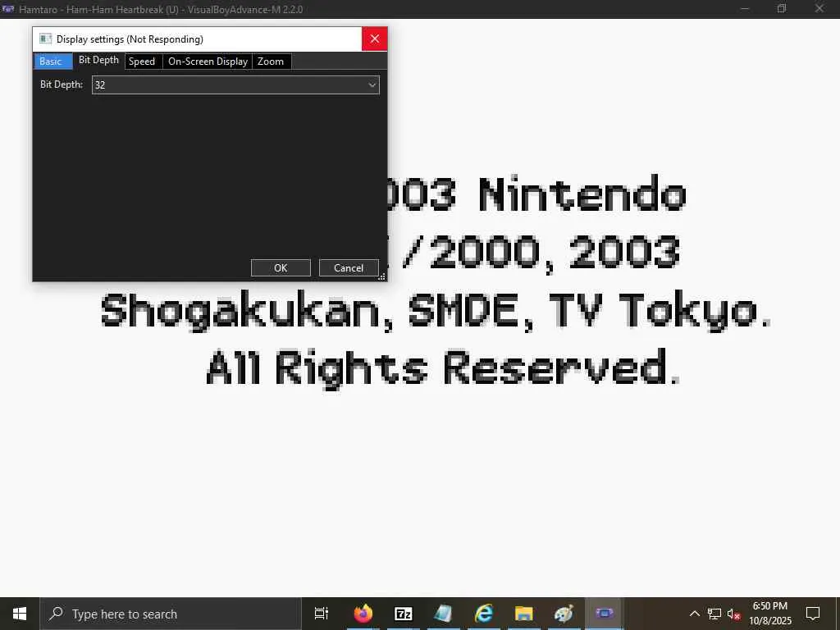Screen dimensions: 840x630
Task: Switch to On-Screen Display tab
Action: point(208,62)
